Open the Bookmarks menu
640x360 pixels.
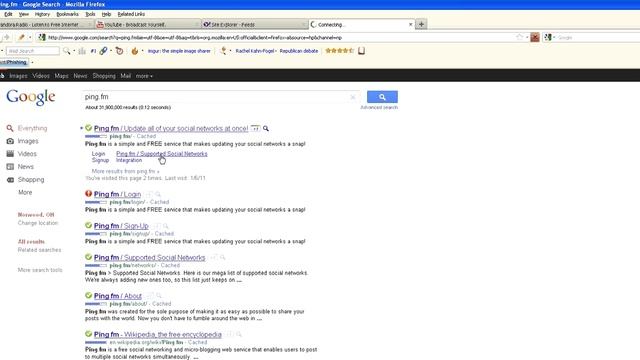point(67,14)
